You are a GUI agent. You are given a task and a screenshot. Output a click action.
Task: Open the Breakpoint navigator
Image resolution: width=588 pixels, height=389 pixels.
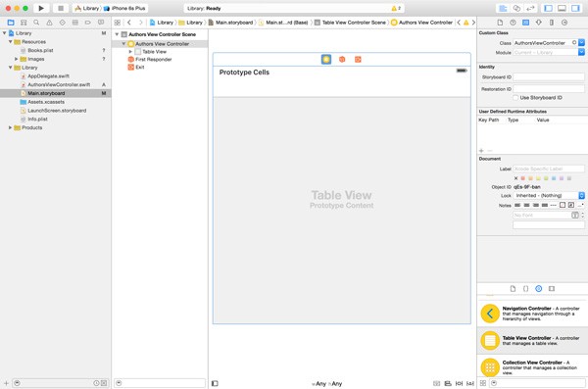point(88,23)
